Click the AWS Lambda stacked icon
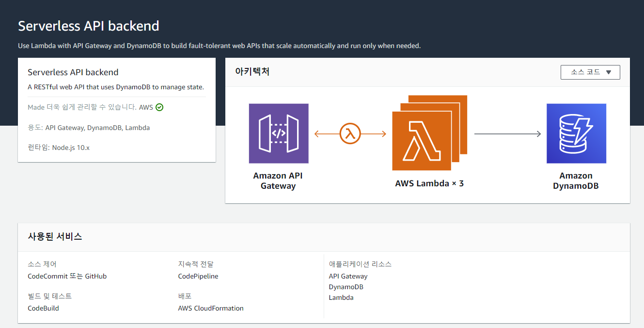The width and height of the screenshot is (644, 328). pyautogui.click(x=429, y=133)
